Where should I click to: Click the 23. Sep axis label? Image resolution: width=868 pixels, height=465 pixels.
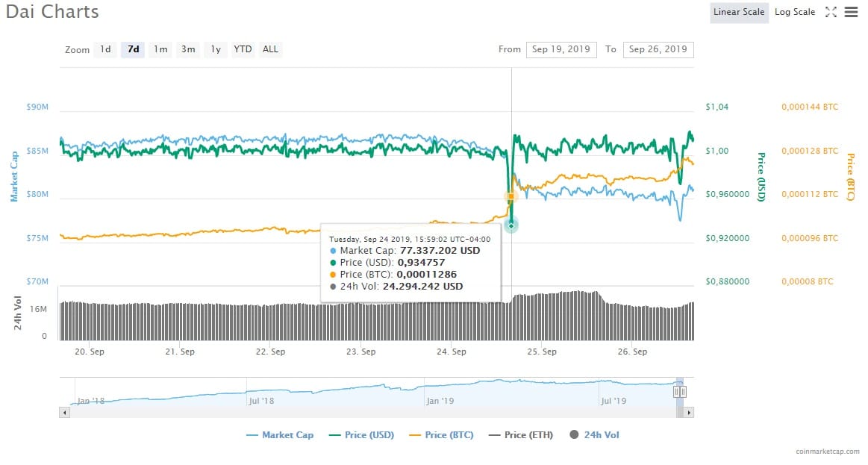click(361, 352)
